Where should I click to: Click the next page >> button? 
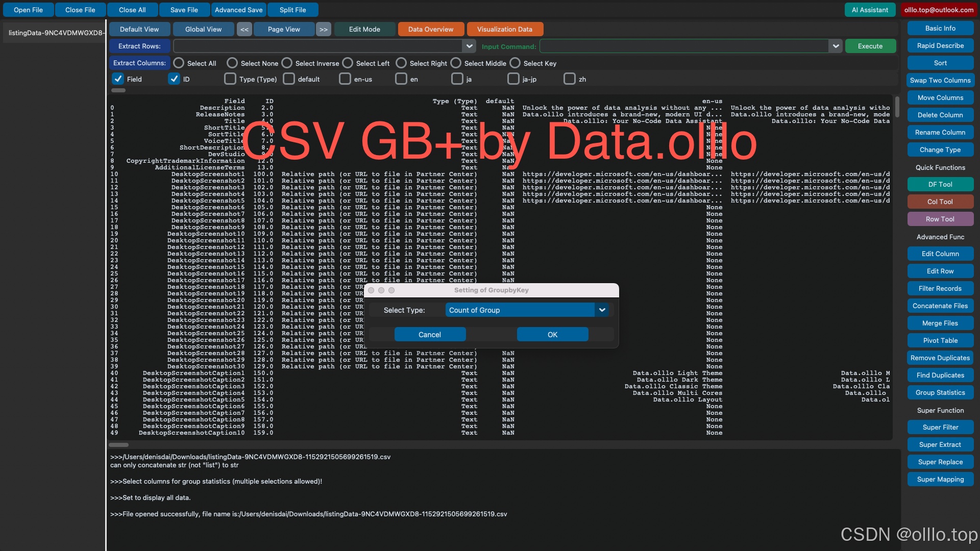point(324,30)
